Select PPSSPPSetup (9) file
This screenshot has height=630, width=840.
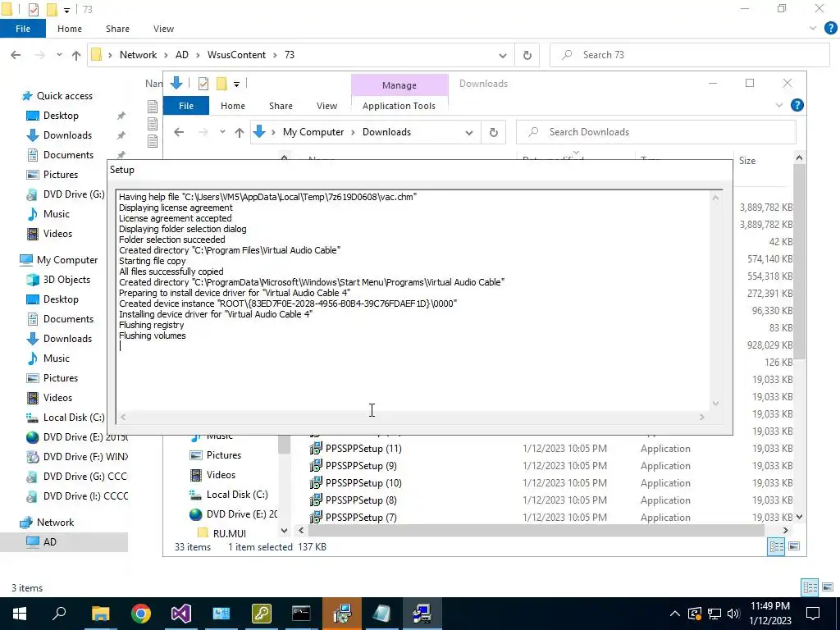click(x=361, y=466)
